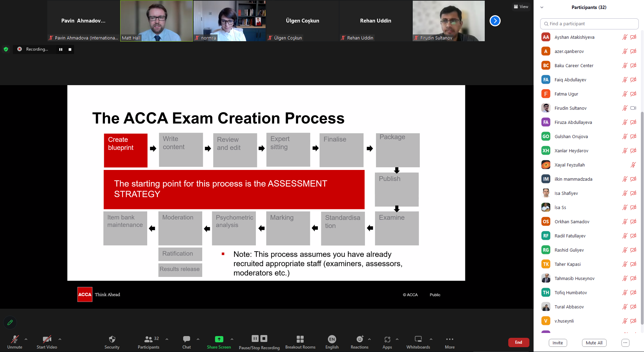The width and height of the screenshot is (644, 352).
Task: Open the View menu
Action: [x=521, y=7]
